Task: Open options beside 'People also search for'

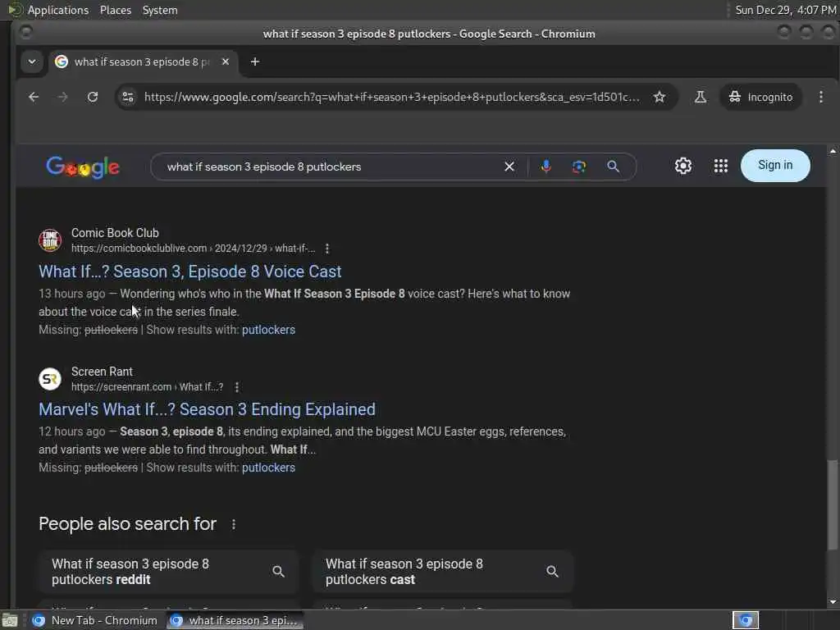Action: (x=233, y=524)
